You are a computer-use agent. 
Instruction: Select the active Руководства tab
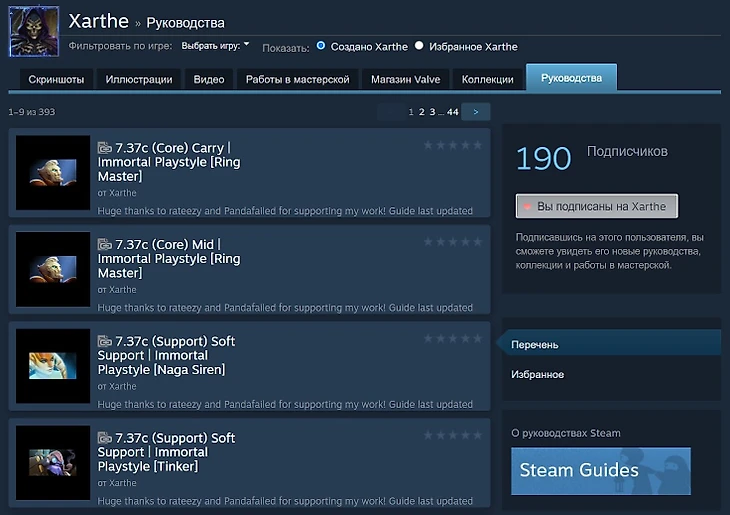[571, 78]
